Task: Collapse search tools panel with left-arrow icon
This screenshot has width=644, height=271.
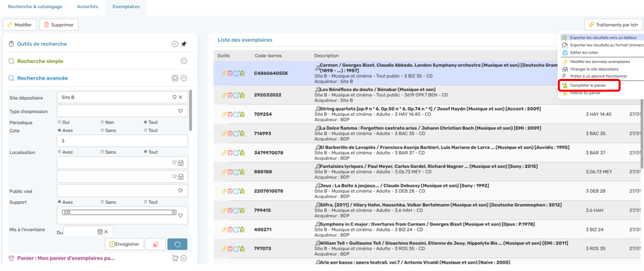Action: (175, 44)
